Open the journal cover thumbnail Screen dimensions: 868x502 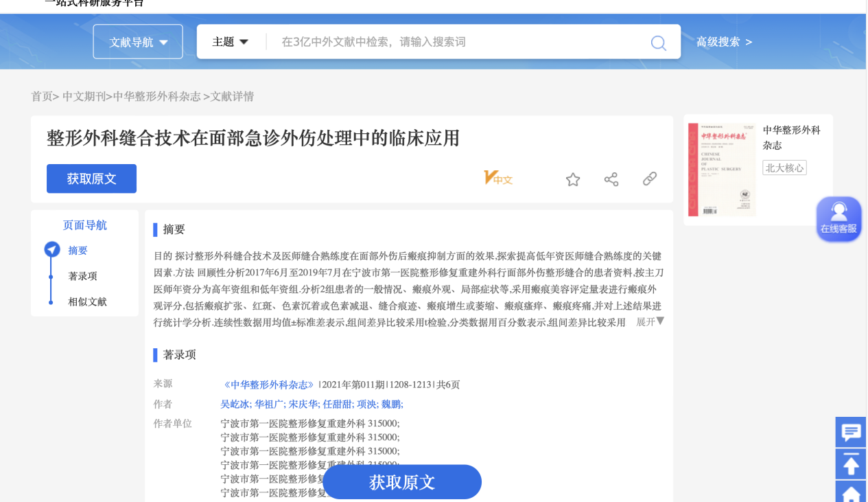click(x=722, y=170)
